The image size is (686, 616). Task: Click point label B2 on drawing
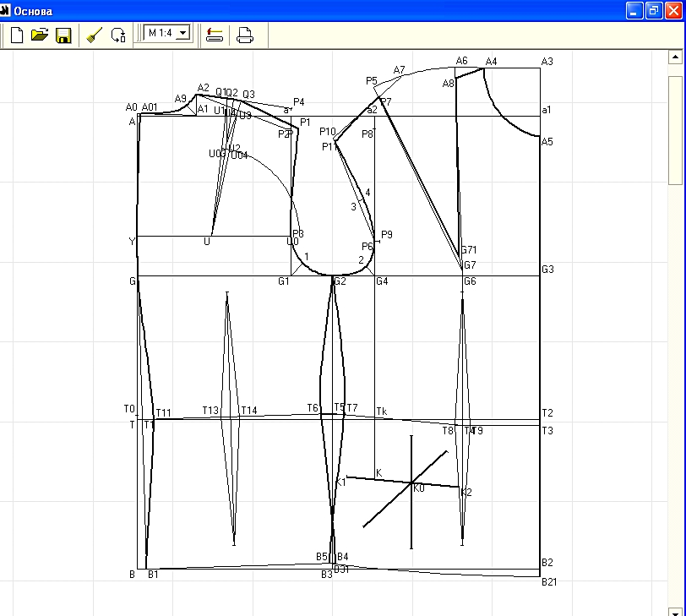pyautogui.click(x=547, y=563)
